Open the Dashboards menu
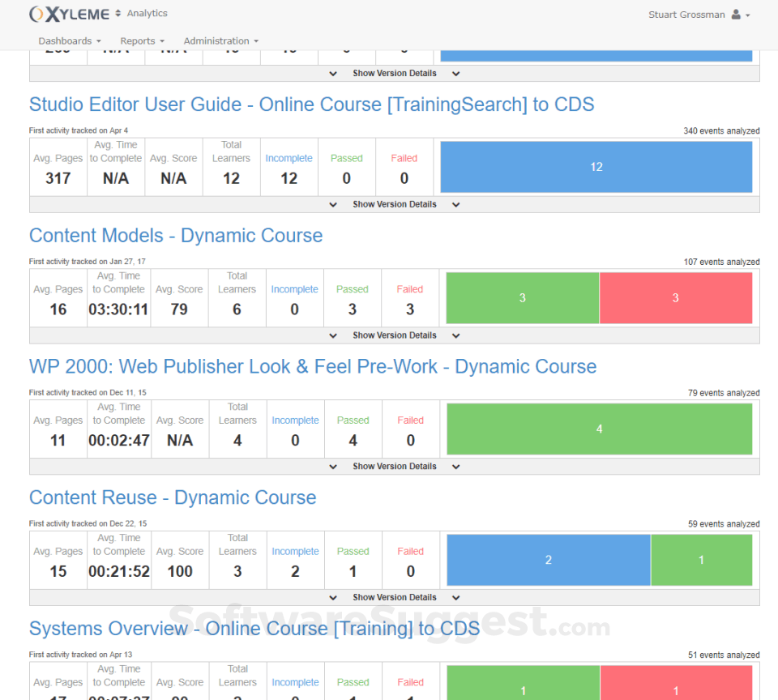 coord(69,41)
